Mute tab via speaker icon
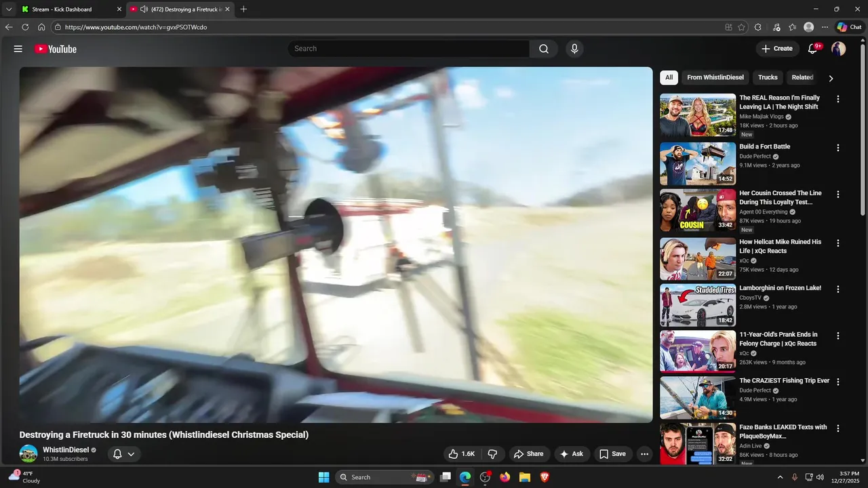Viewport: 868px width, 488px height. tap(144, 9)
